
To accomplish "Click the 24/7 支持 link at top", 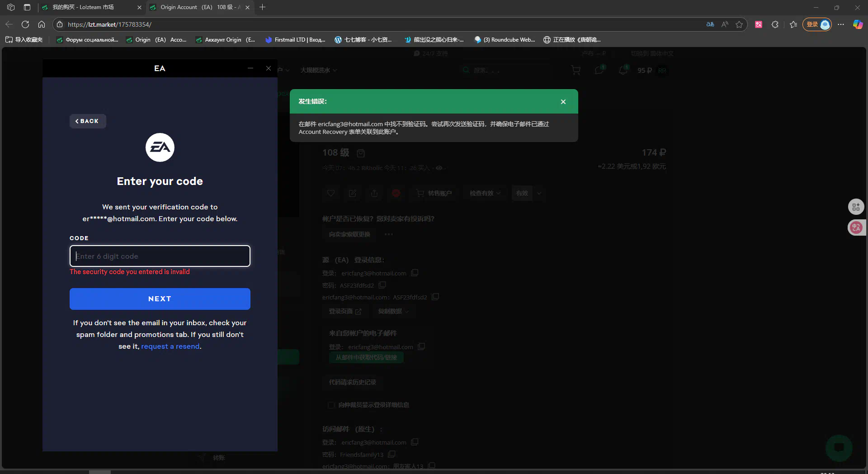I will (x=431, y=53).
